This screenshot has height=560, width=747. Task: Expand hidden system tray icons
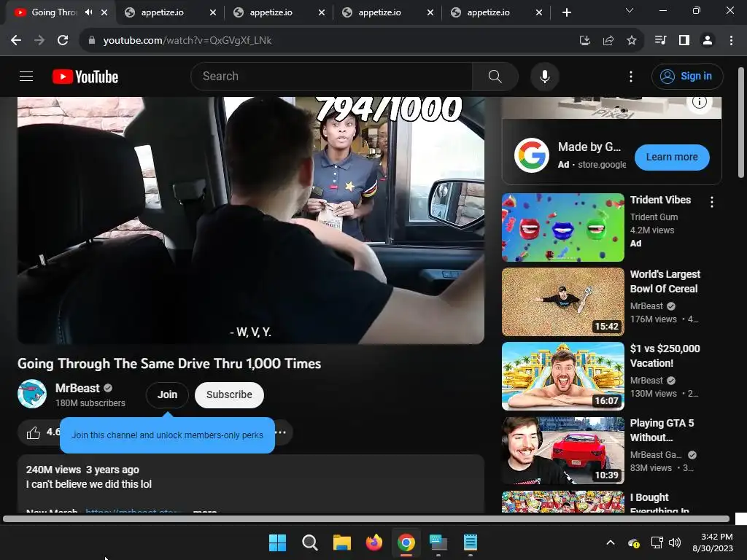pos(611,542)
